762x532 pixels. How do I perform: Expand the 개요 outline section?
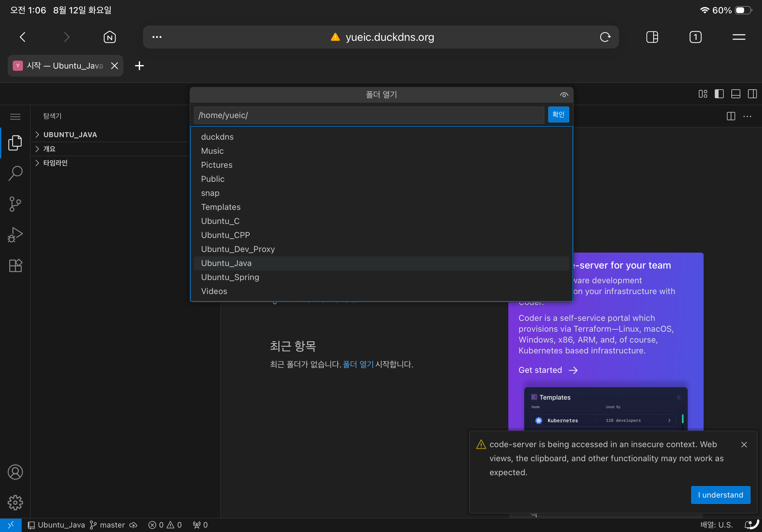[x=49, y=149]
